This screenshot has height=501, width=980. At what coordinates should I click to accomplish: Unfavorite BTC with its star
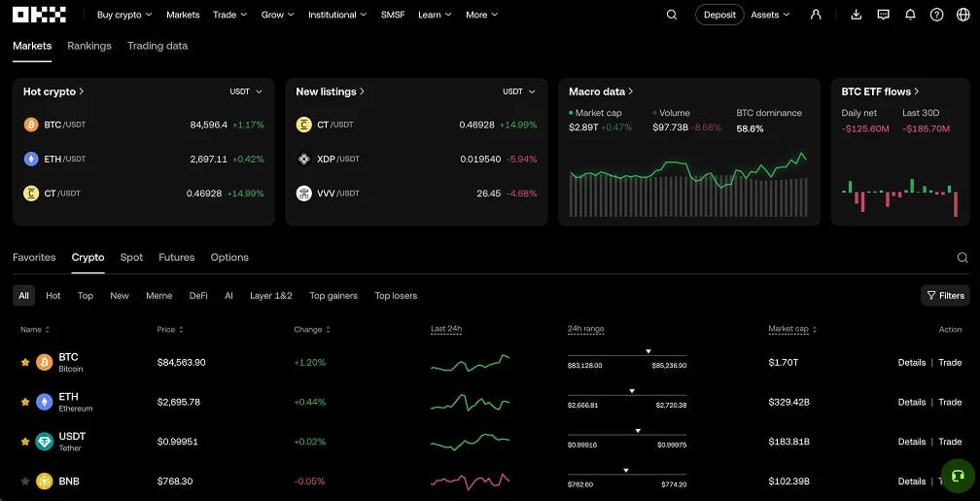(25, 362)
